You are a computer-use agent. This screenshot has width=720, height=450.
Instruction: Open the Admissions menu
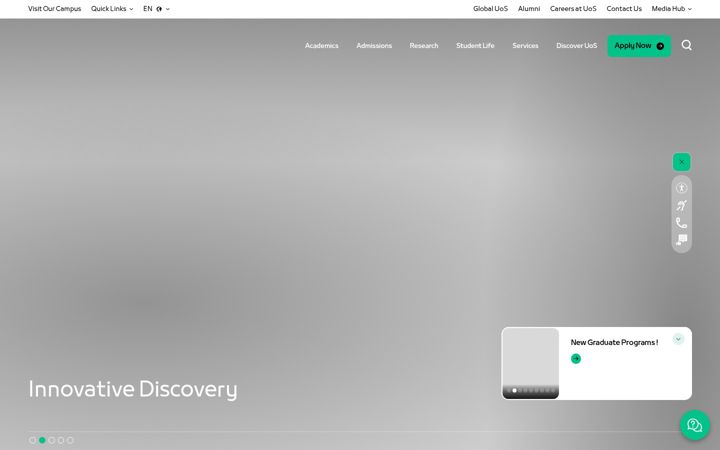pos(374,45)
